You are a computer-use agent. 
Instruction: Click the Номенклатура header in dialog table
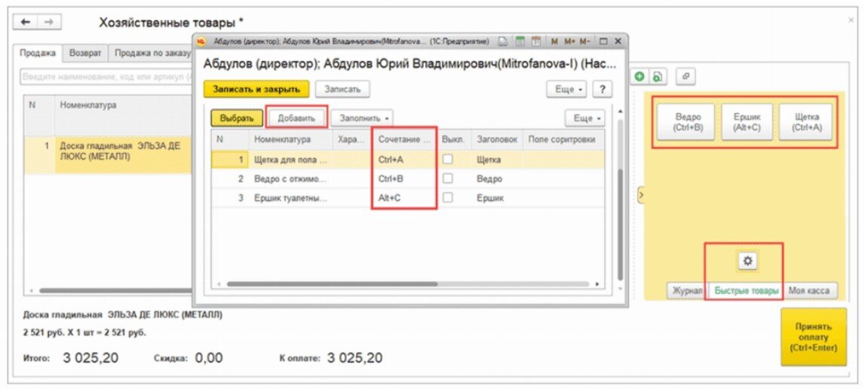pos(290,139)
